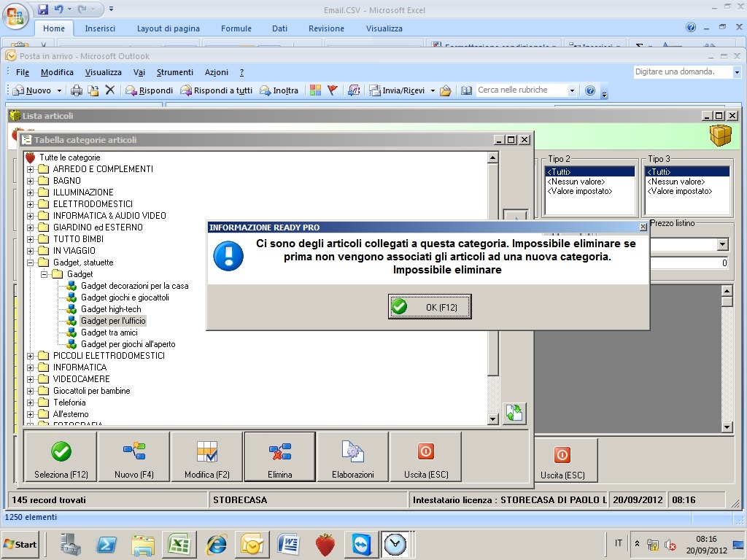The image size is (747, 560).
Task: Open Internet Explorer from taskbar
Action: (x=216, y=544)
